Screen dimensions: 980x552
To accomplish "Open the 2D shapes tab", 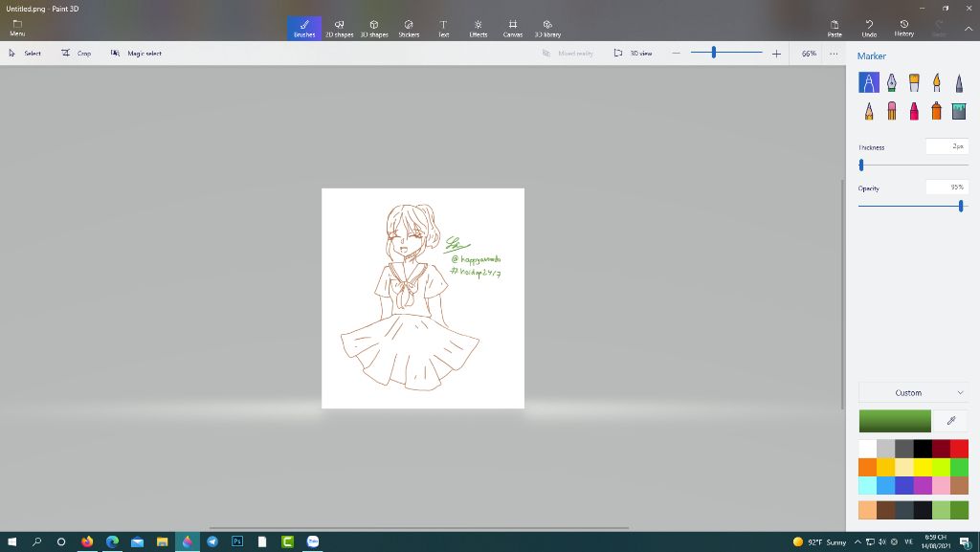I will [340, 27].
